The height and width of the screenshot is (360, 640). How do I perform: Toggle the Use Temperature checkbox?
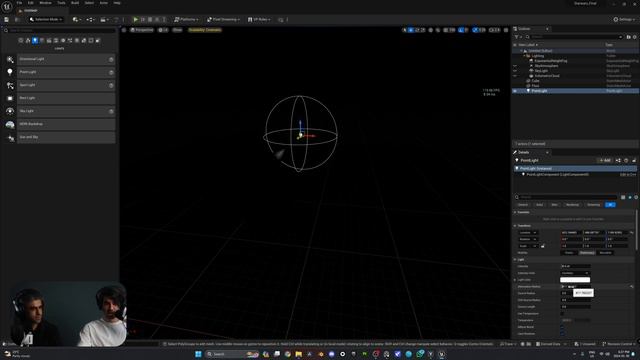coord(562,313)
